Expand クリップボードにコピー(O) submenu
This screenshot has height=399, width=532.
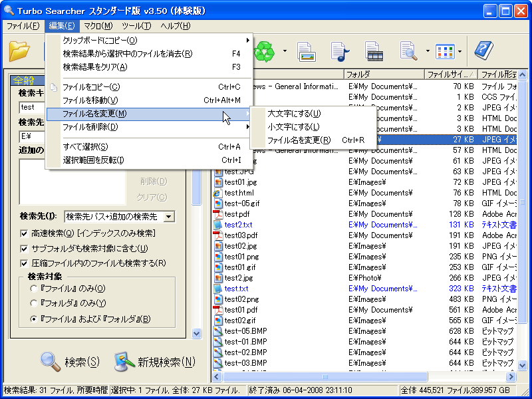(x=149, y=41)
